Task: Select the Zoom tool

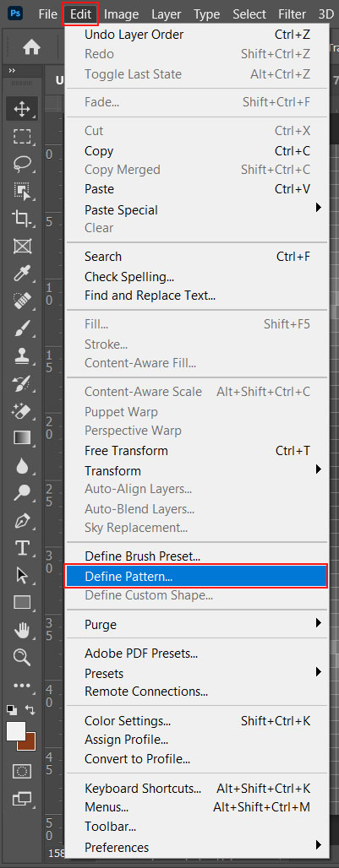Action: click(22, 657)
